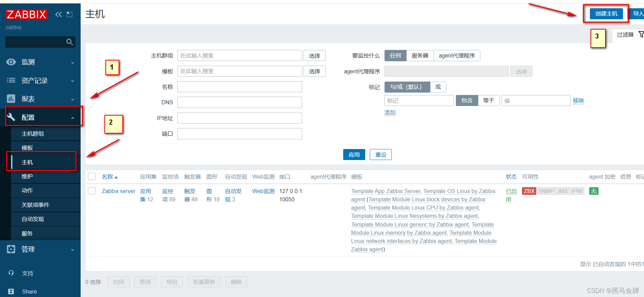Open Web监测 link in host row
The width and height of the screenshot is (644, 297).
[x=263, y=191]
